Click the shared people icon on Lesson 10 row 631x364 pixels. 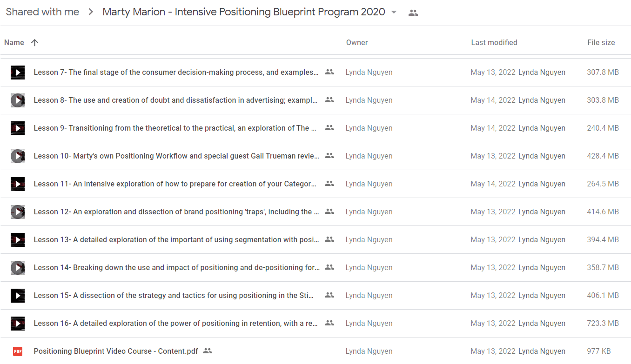pyautogui.click(x=329, y=156)
